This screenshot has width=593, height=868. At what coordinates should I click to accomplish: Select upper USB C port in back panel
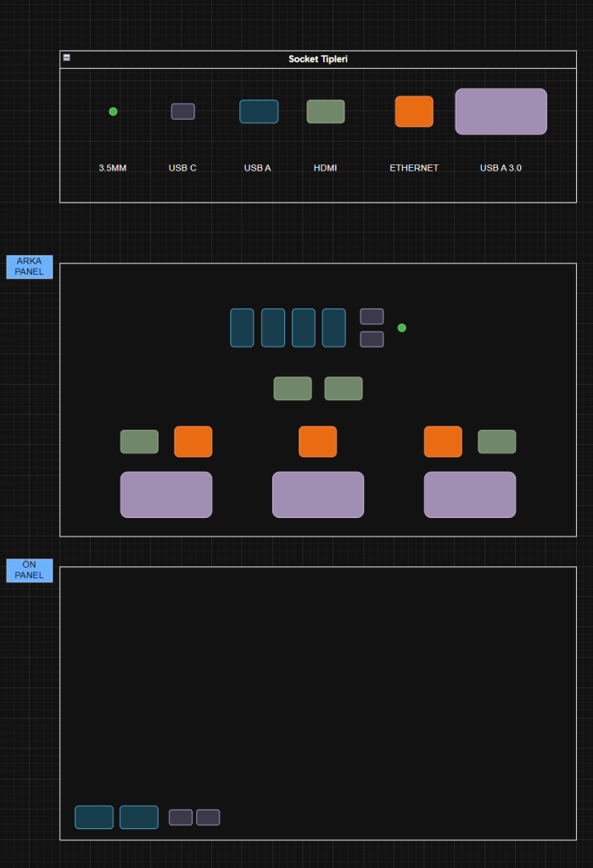tap(372, 316)
